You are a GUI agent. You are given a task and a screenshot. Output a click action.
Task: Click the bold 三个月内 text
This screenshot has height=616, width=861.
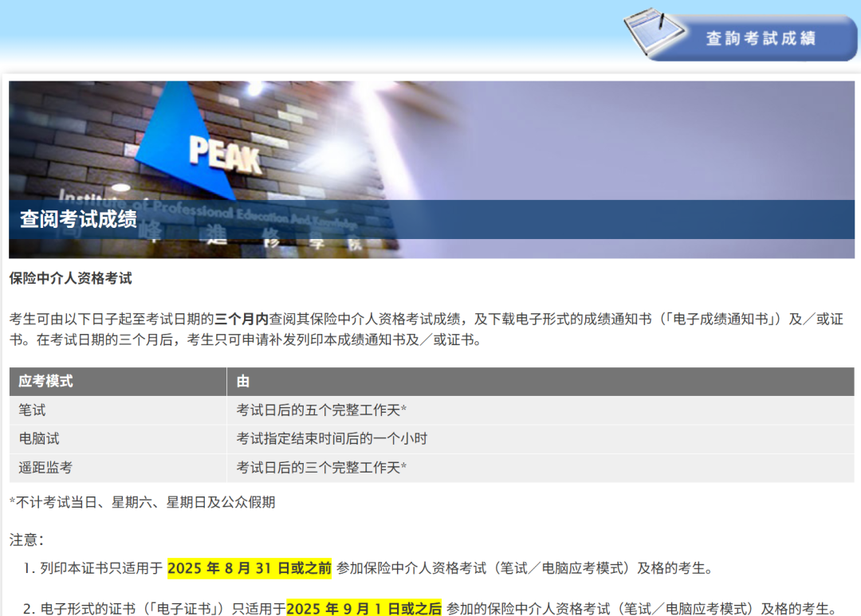(242, 320)
